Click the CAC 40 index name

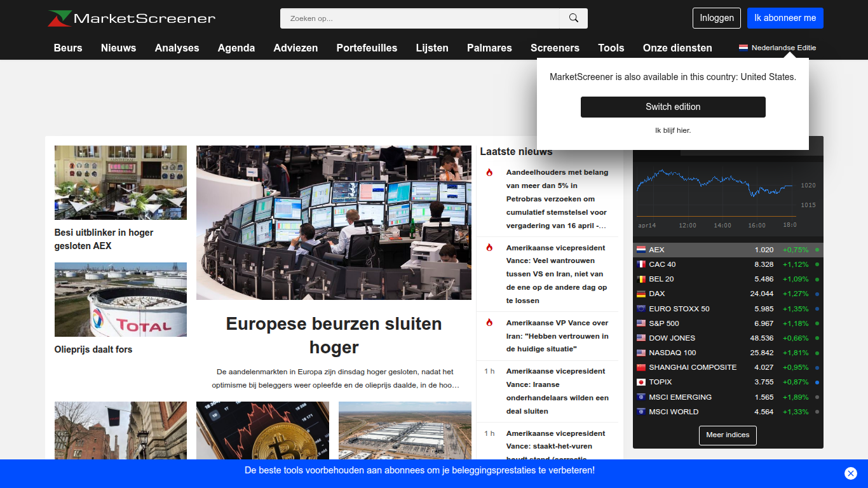pos(662,264)
